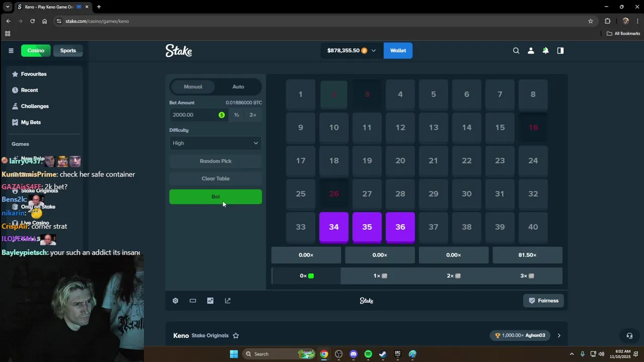The height and width of the screenshot is (362, 644).
Task: Go to Chrome home page icon
Action: (44, 21)
